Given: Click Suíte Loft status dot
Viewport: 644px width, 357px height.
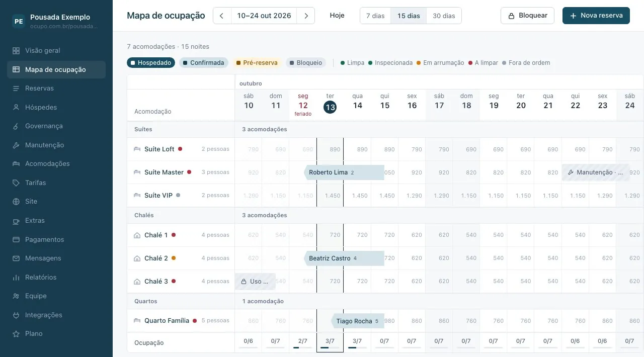Looking at the screenshot, I should coord(180,149).
